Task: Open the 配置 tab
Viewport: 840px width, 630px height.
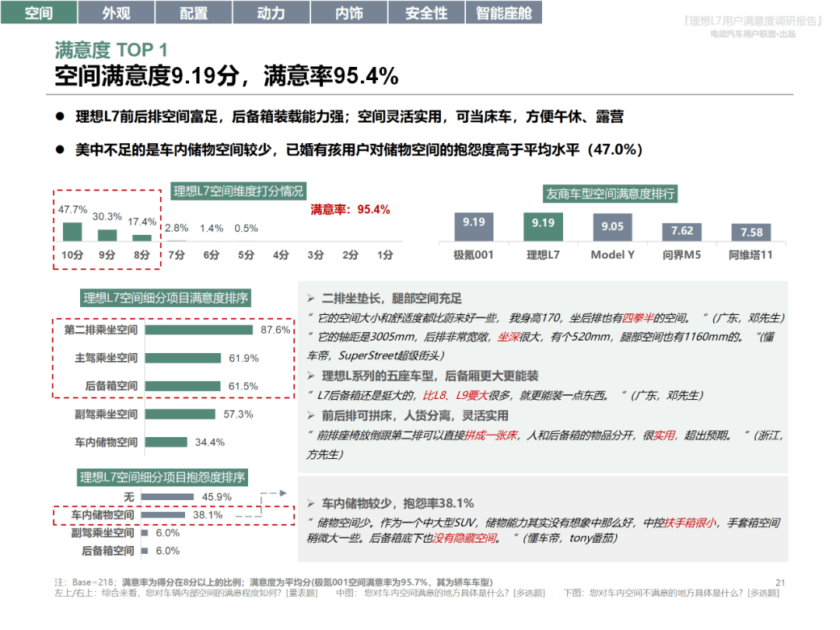Action: pyautogui.click(x=194, y=12)
